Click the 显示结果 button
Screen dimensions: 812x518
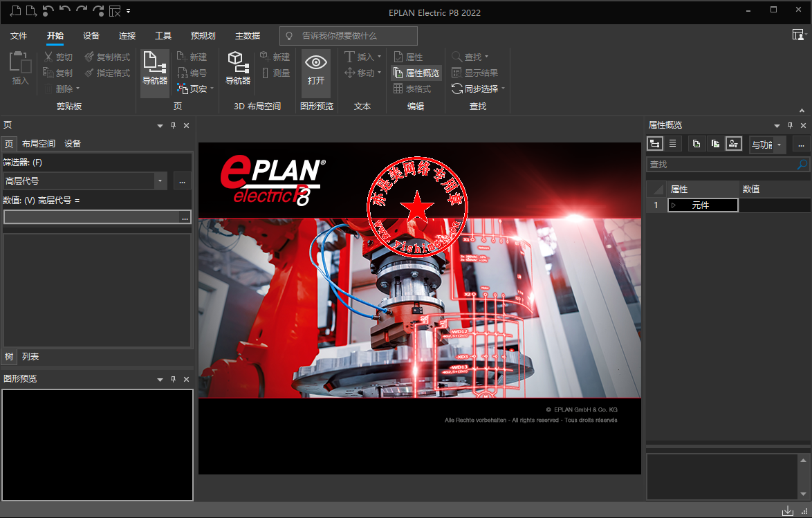coord(475,73)
